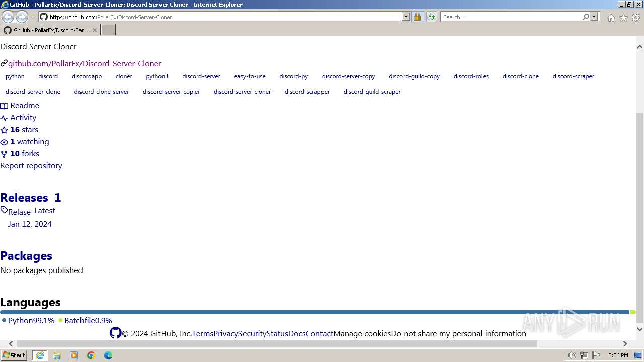Select the discord-server-copier topic tag
The image size is (644, 362).
point(171,92)
